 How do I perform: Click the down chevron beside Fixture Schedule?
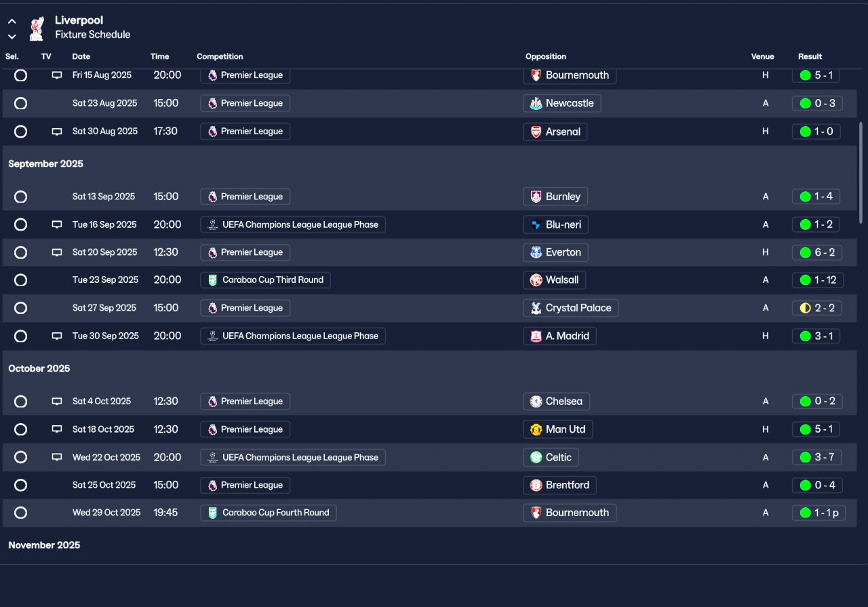[12, 37]
